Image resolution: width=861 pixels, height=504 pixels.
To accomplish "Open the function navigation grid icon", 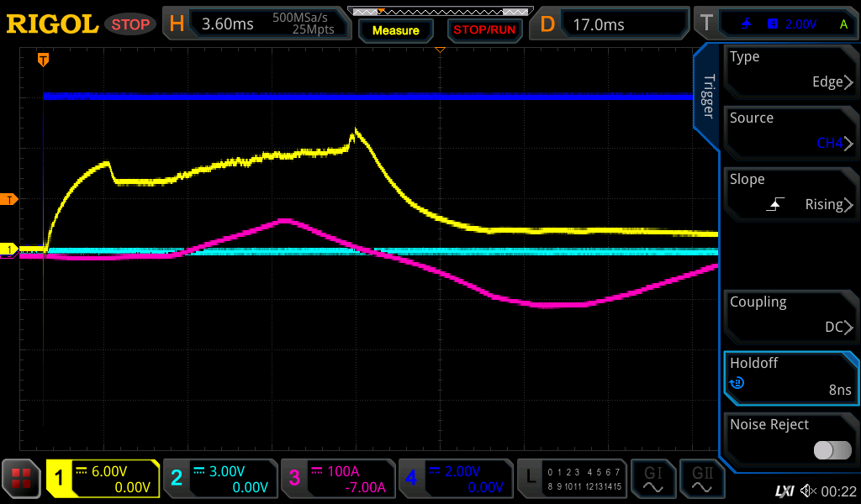I will click(x=22, y=479).
